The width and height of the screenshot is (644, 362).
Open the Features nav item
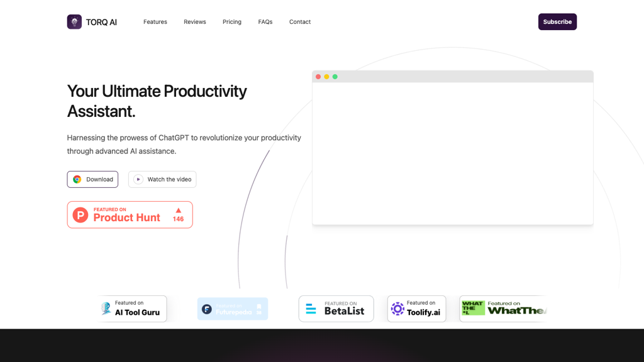tap(155, 22)
